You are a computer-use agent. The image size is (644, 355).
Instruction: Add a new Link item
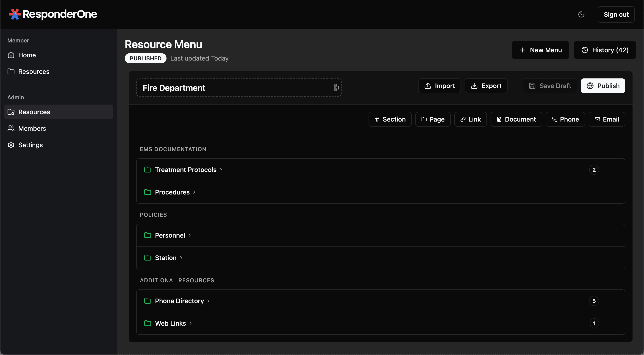tap(470, 119)
